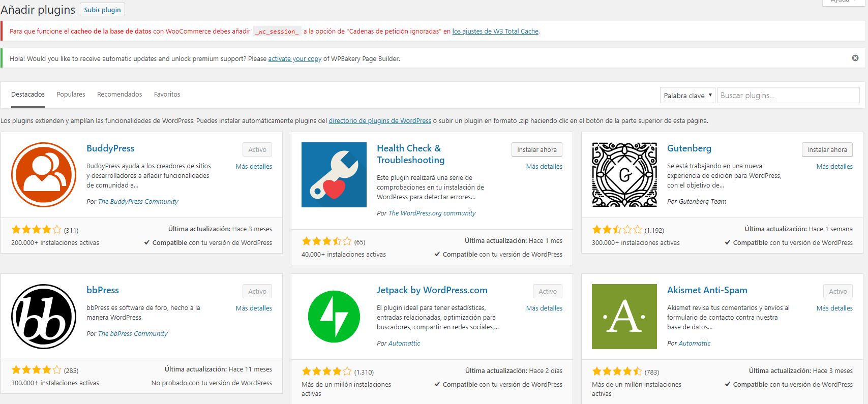The image size is (868, 404).
Task: Open the Health Check wrench icon
Action: point(334,175)
